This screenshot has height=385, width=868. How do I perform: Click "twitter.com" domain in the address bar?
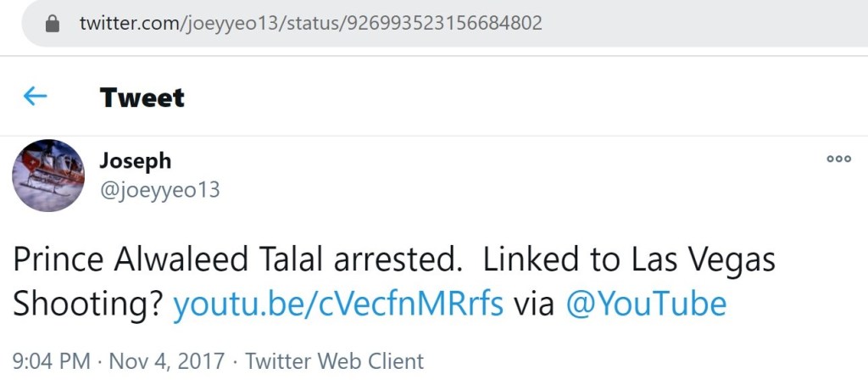(125, 23)
